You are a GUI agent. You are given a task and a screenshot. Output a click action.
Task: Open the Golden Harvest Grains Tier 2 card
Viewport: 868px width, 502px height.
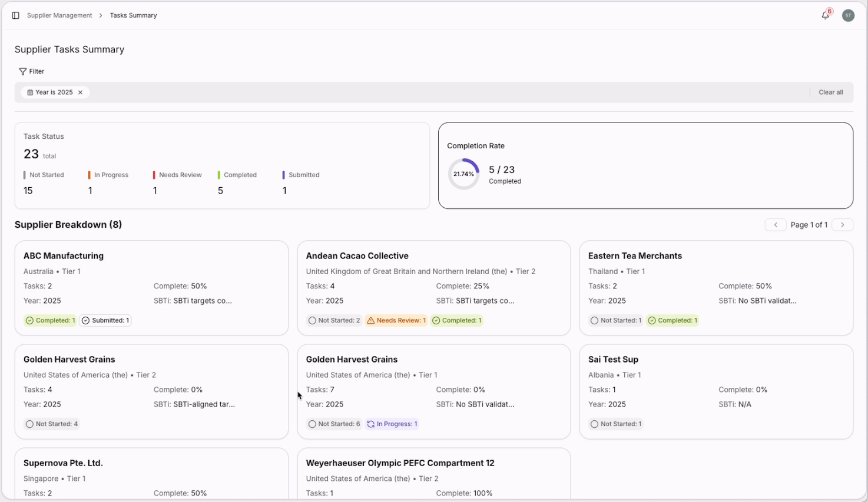coord(151,391)
